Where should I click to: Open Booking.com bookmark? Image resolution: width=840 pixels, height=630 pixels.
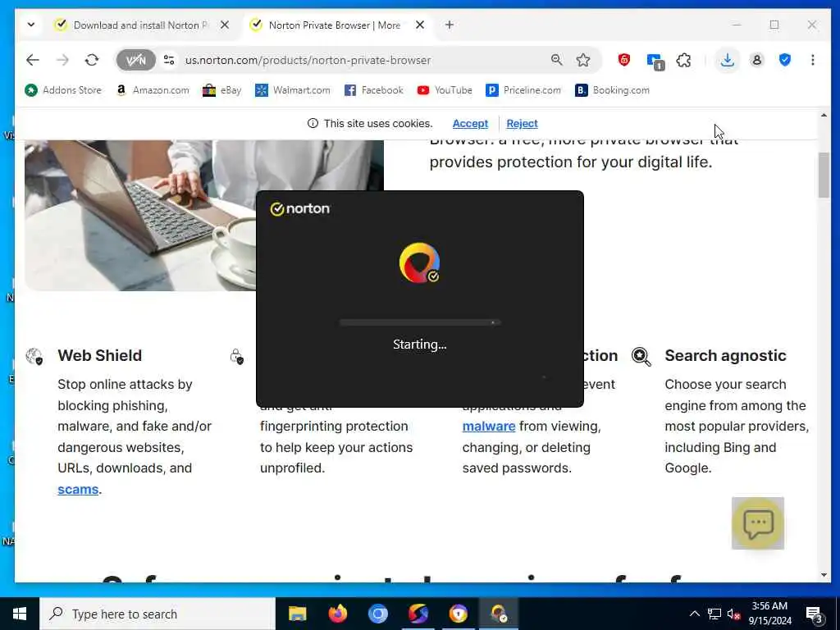click(x=612, y=90)
